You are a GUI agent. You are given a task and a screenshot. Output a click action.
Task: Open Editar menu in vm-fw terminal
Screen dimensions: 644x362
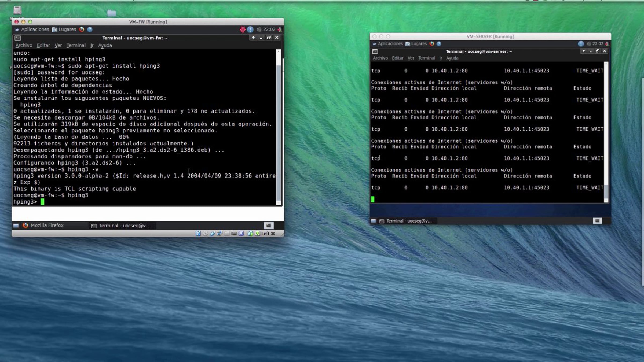43,45
